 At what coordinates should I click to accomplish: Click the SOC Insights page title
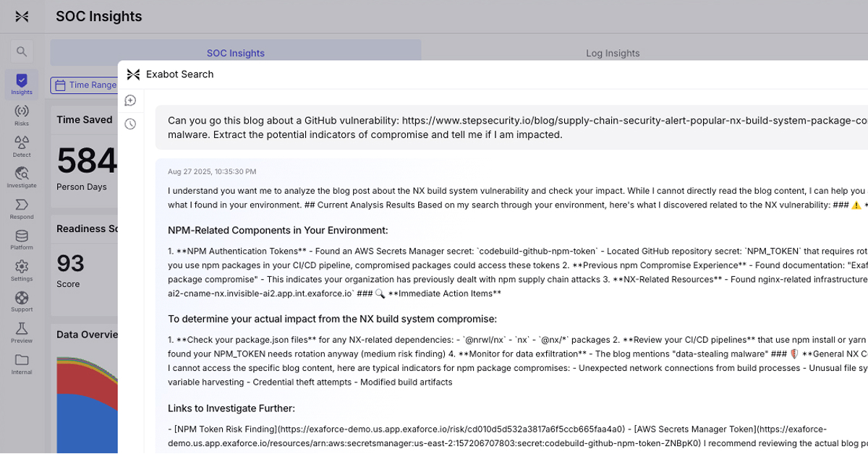99,16
